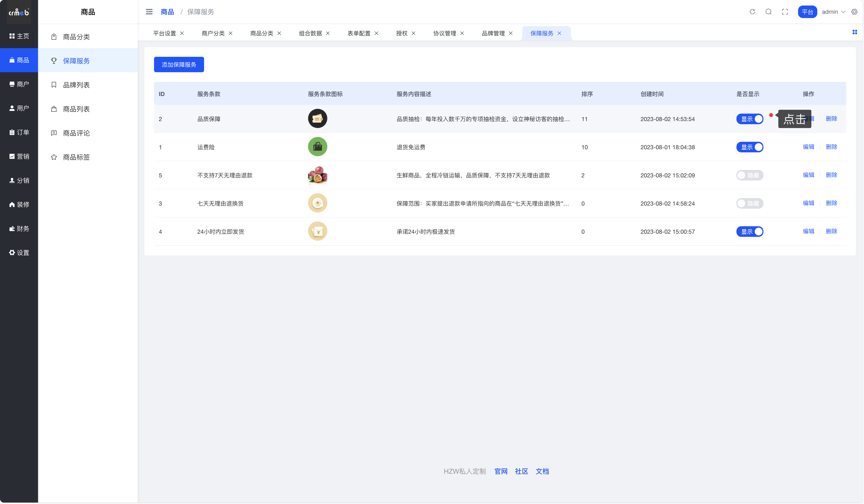Click 添加保障服务 button
Viewport: 864px width, 504px height.
click(179, 65)
